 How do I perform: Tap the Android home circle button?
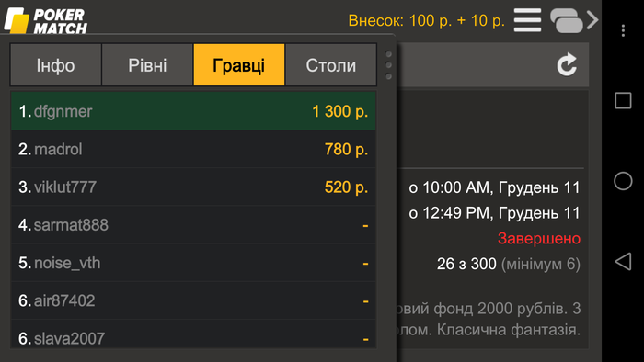click(623, 181)
